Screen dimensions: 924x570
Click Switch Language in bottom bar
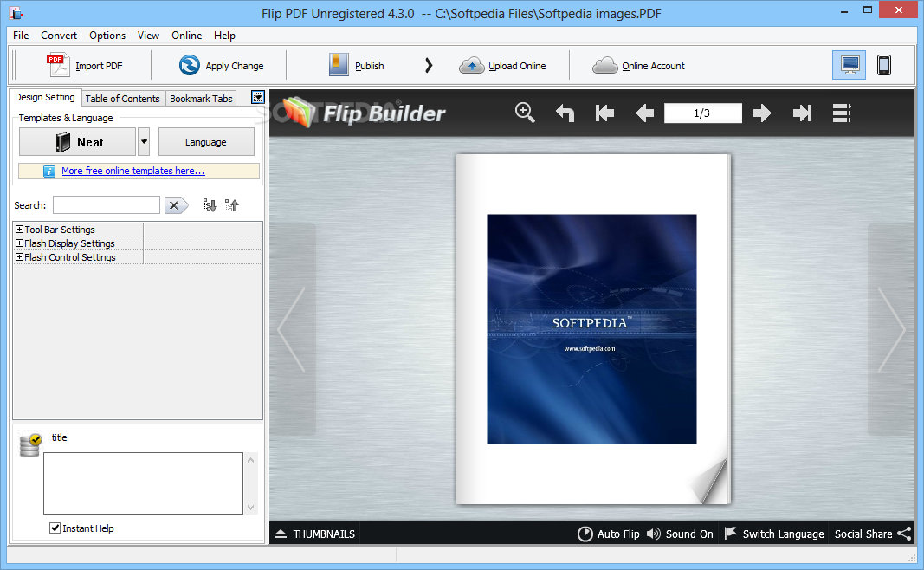[773, 534]
